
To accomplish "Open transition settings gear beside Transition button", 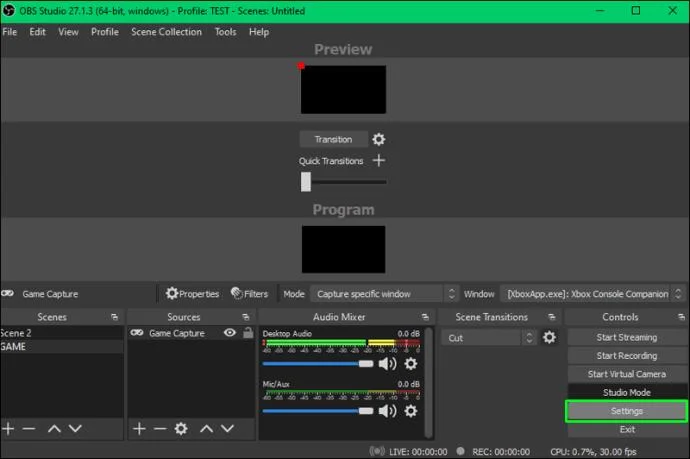I will [x=378, y=140].
